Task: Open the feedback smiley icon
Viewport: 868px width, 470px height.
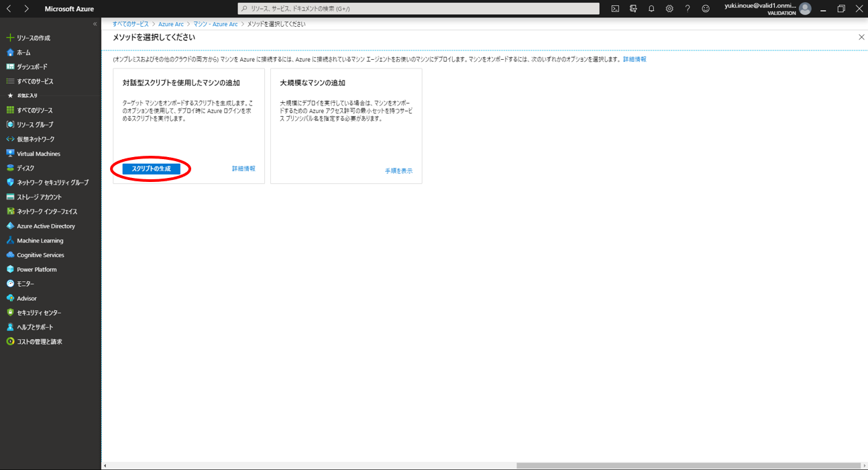Action: coord(706,9)
